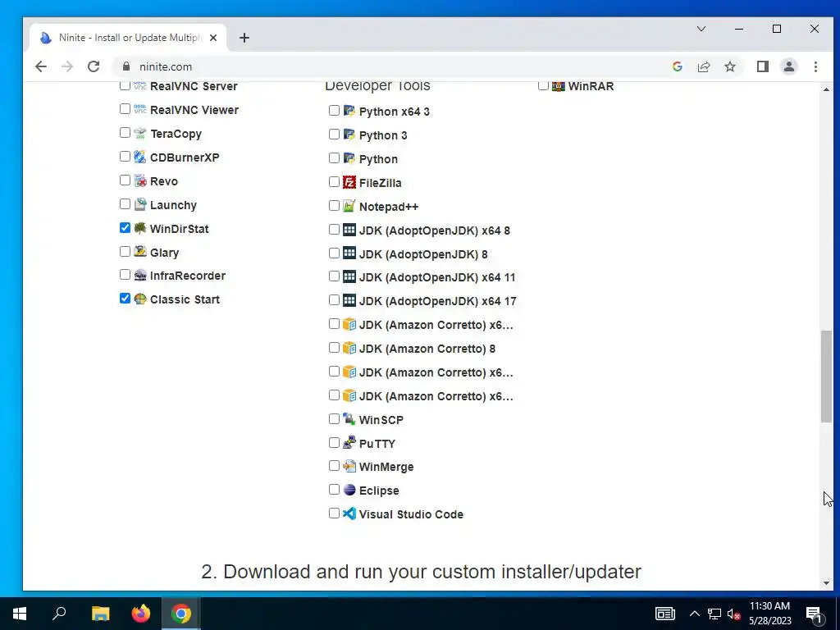Click the Eclipse sphere icon
The image size is (840, 630).
pyautogui.click(x=349, y=490)
